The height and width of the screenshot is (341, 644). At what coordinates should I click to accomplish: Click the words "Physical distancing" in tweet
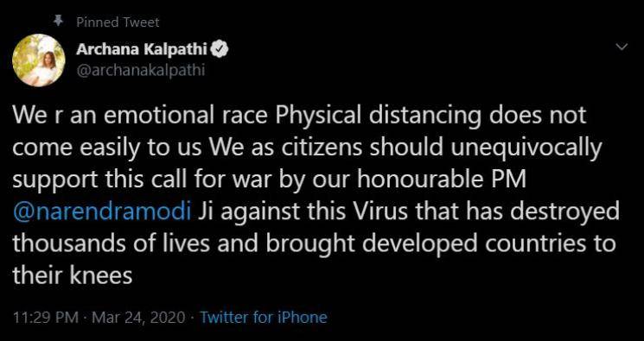[x=378, y=117]
